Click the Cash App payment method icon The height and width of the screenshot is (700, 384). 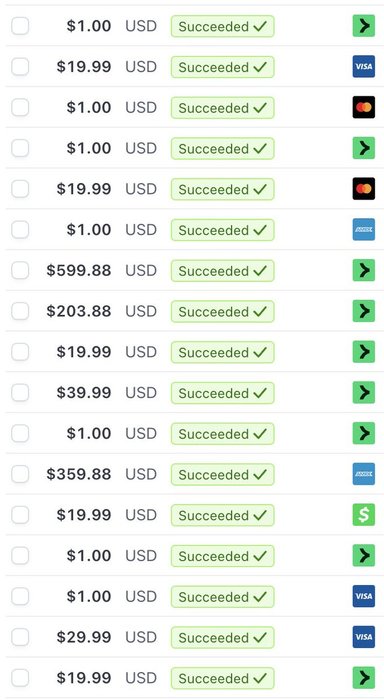tap(363, 515)
